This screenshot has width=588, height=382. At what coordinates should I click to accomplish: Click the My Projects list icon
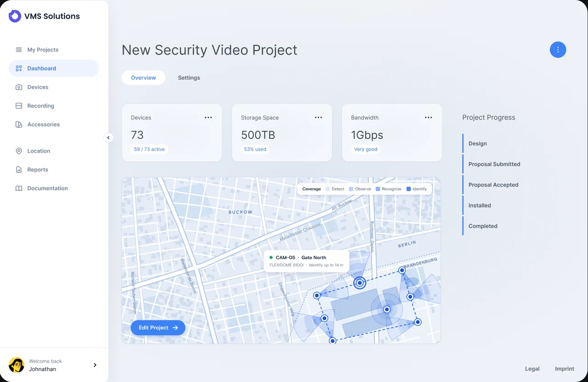(19, 50)
